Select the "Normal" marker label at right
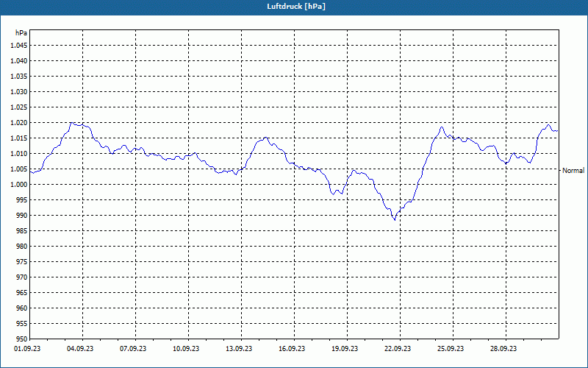The width and height of the screenshot is (588, 368). point(573,171)
